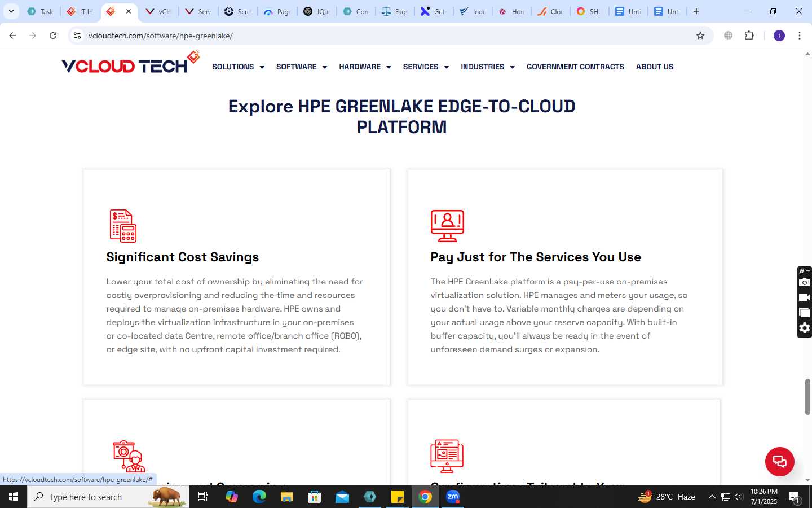Open the settings gear in side widget

[x=805, y=328]
